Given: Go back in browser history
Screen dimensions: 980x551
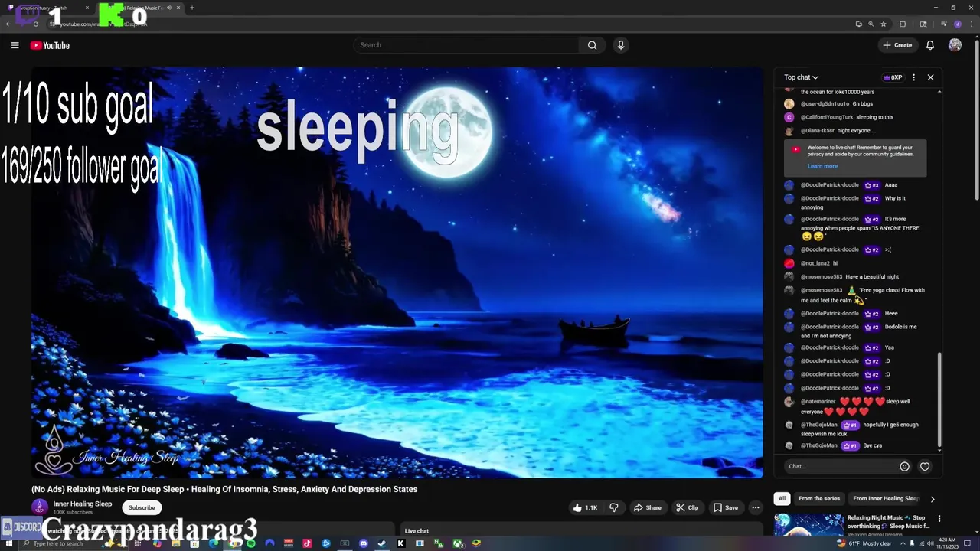Looking at the screenshot, I should (x=8, y=24).
